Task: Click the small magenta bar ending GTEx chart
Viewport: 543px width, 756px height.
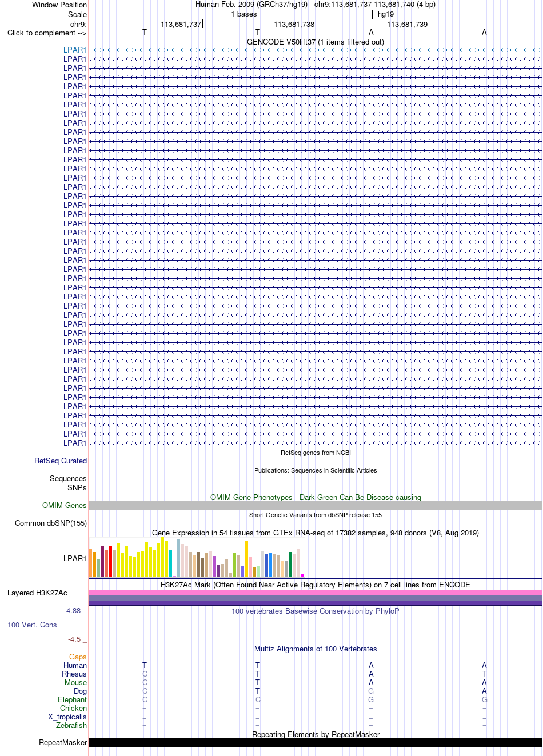Action: point(303,575)
